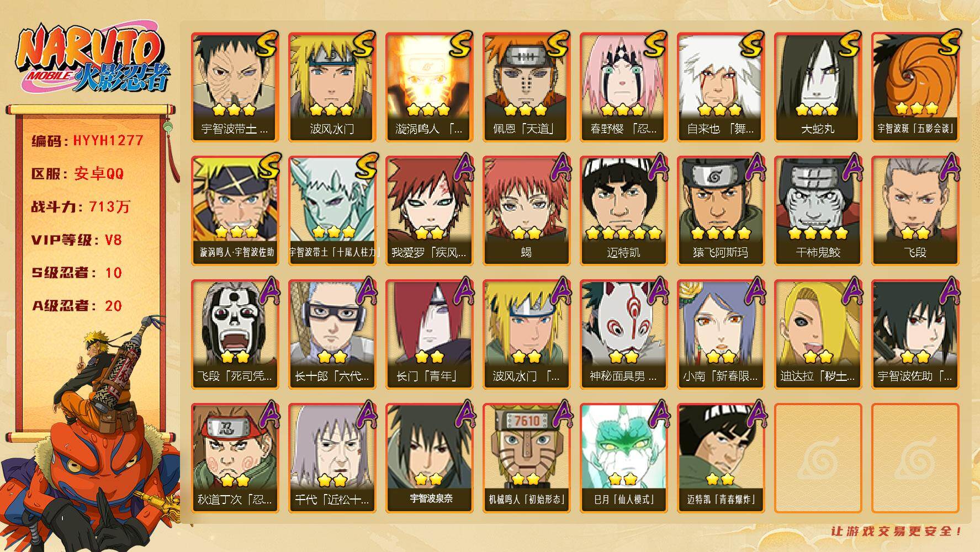Image resolution: width=980 pixels, height=552 pixels.
Task: Click the first empty ninja card slot
Action: point(818,458)
